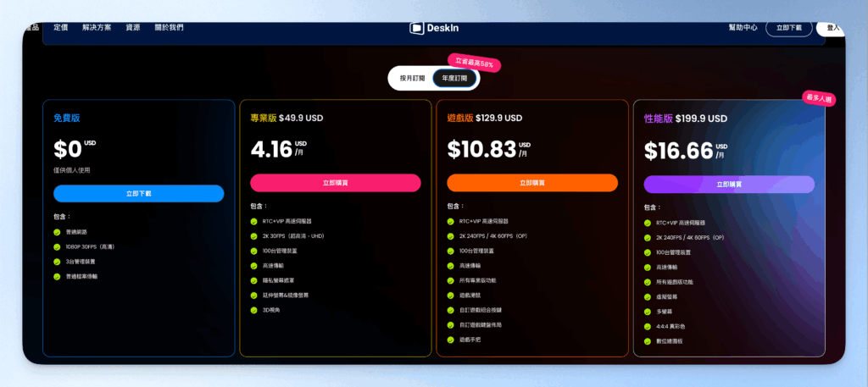The width and height of the screenshot is (868, 387).
Task: Click the $0 USD price text
Action: 75,149
